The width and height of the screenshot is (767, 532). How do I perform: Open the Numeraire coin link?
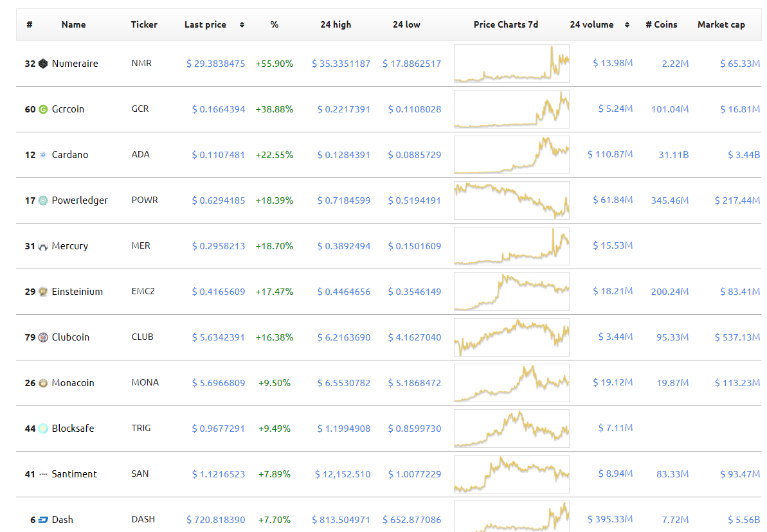(75, 64)
